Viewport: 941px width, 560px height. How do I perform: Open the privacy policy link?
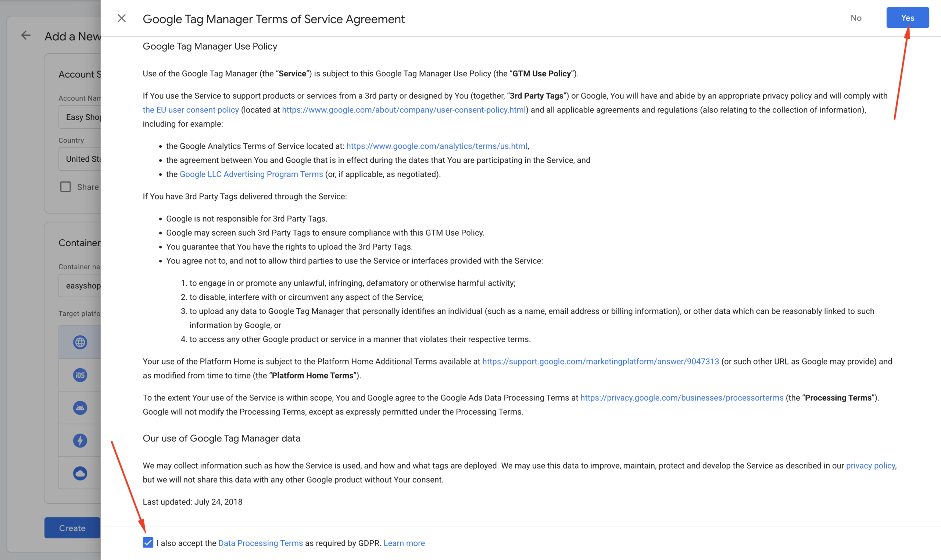click(x=870, y=465)
